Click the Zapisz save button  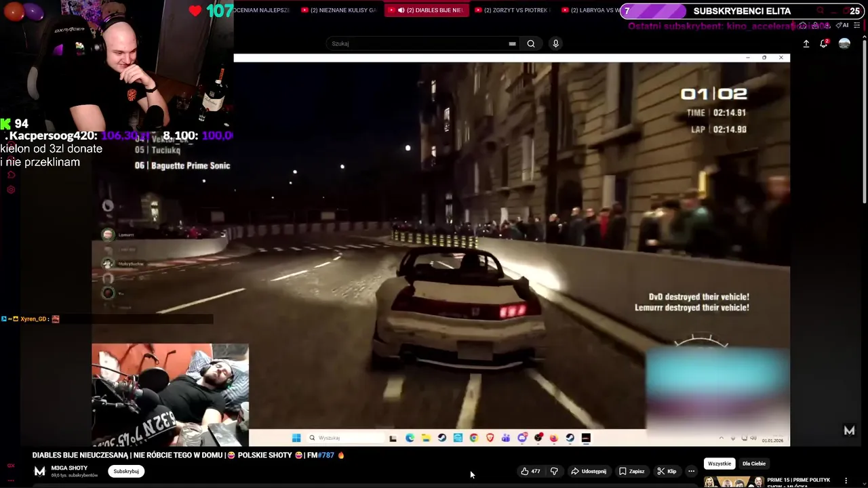tap(631, 471)
